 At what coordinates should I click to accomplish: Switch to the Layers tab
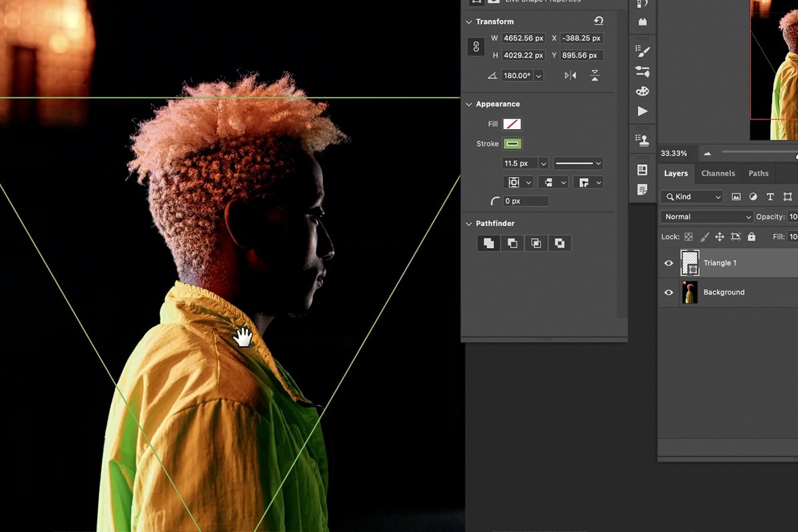tap(676, 174)
